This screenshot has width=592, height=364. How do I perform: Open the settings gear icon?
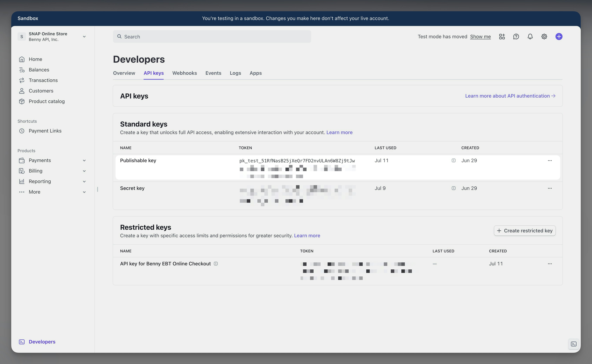coord(544,37)
